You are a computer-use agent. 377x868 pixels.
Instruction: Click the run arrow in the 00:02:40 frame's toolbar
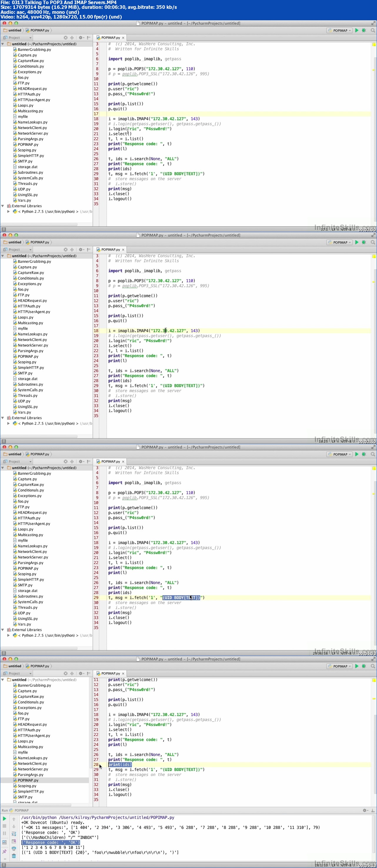[357, 242]
